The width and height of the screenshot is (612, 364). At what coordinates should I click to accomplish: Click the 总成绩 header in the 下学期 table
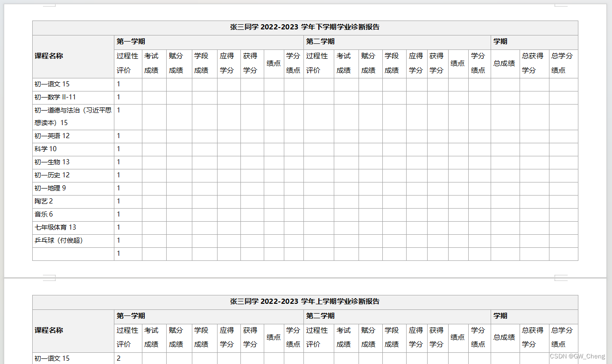[x=504, y=63]
